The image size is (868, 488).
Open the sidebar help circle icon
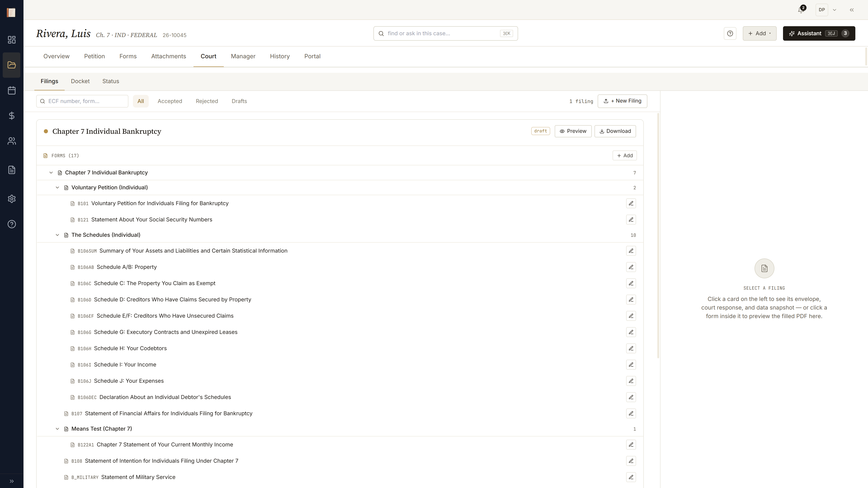(x=12, y=224)
